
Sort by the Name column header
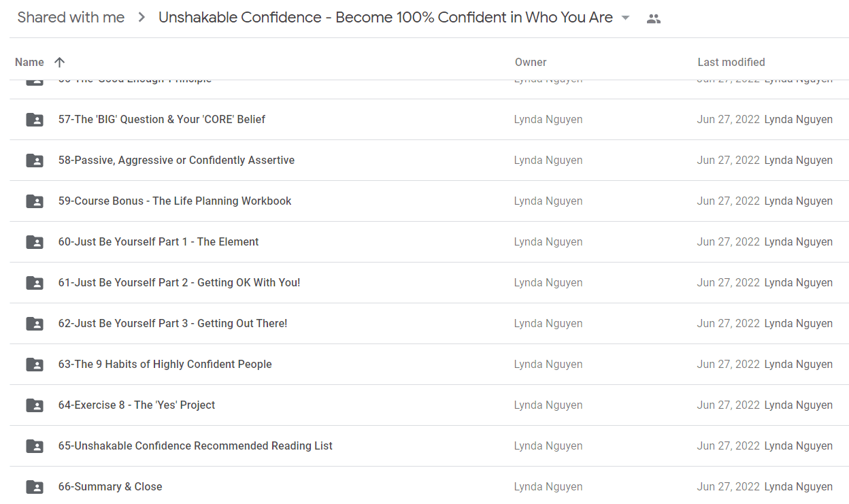pos(29,62)
